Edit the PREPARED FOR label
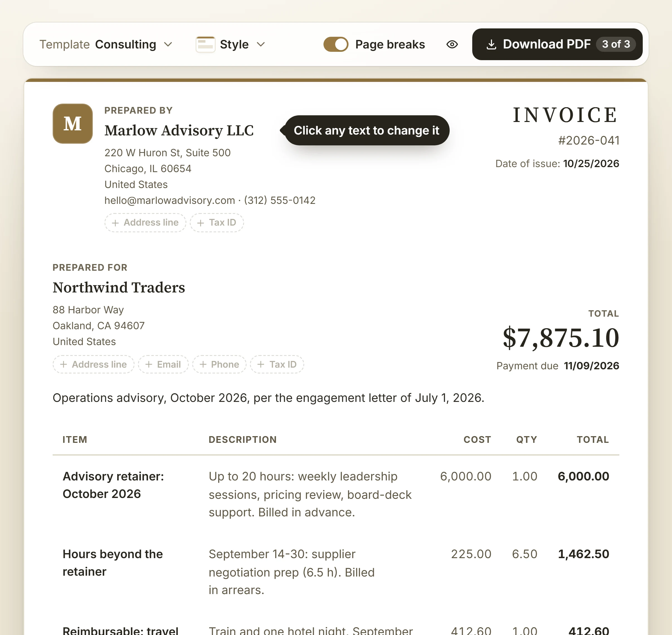This screenshot has height=635, width=672. point(90,267)
